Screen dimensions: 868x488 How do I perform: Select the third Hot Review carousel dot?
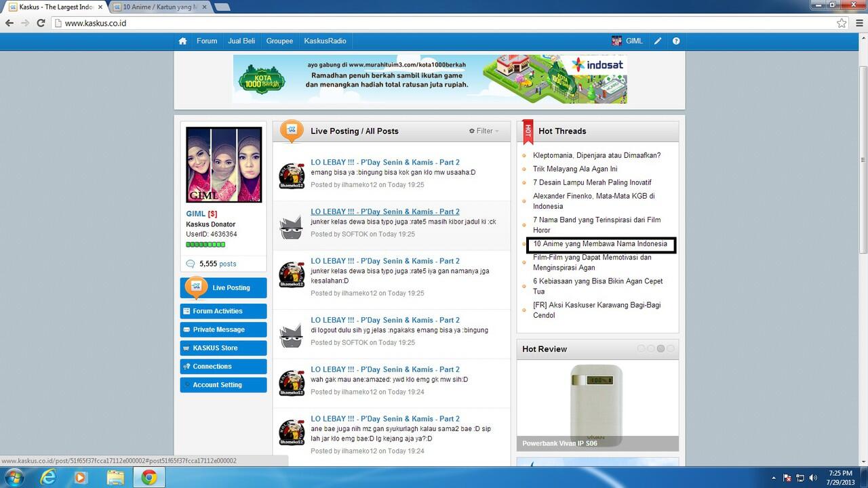pos(660,348)
